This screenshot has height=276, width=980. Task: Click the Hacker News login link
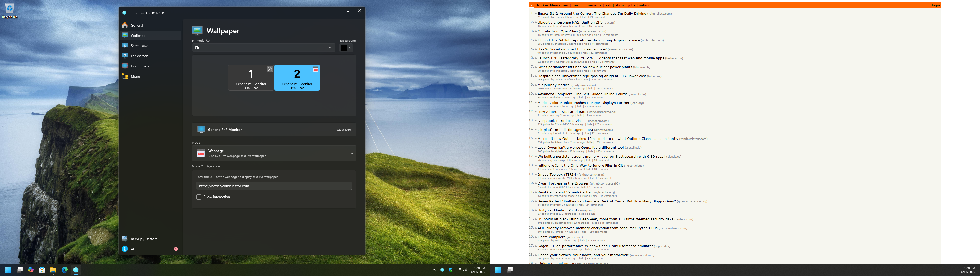(936, 5)
